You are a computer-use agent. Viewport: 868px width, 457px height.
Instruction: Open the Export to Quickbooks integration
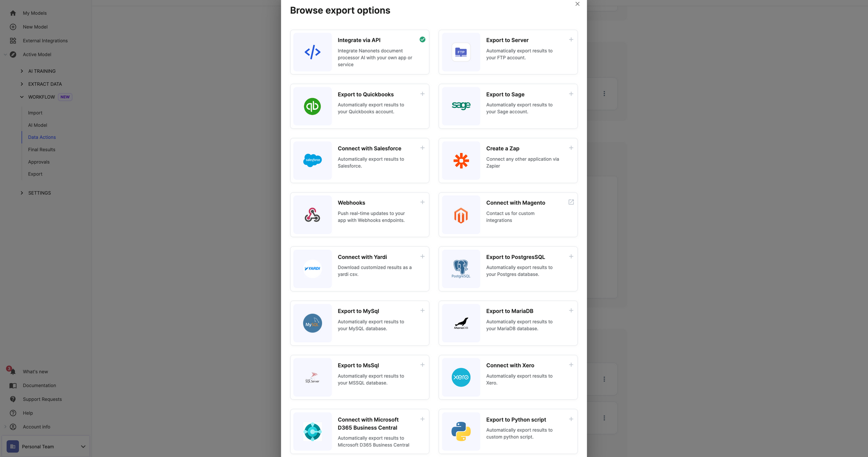359,106
